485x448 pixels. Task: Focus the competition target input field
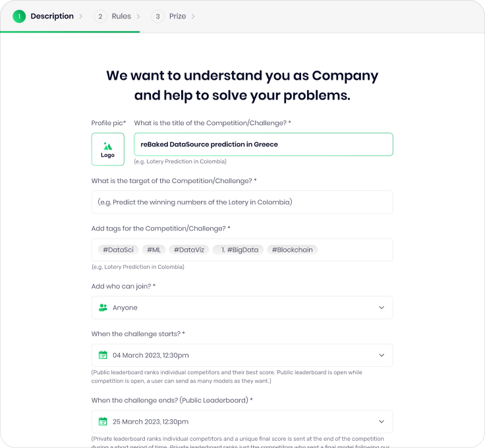coord(242,202)
